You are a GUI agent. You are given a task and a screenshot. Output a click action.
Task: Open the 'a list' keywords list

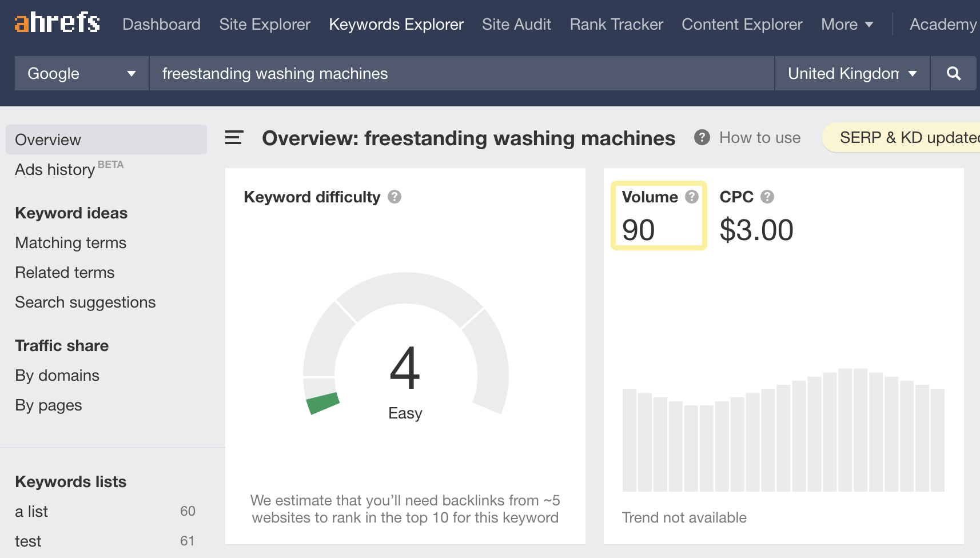(x=31, y=512)
